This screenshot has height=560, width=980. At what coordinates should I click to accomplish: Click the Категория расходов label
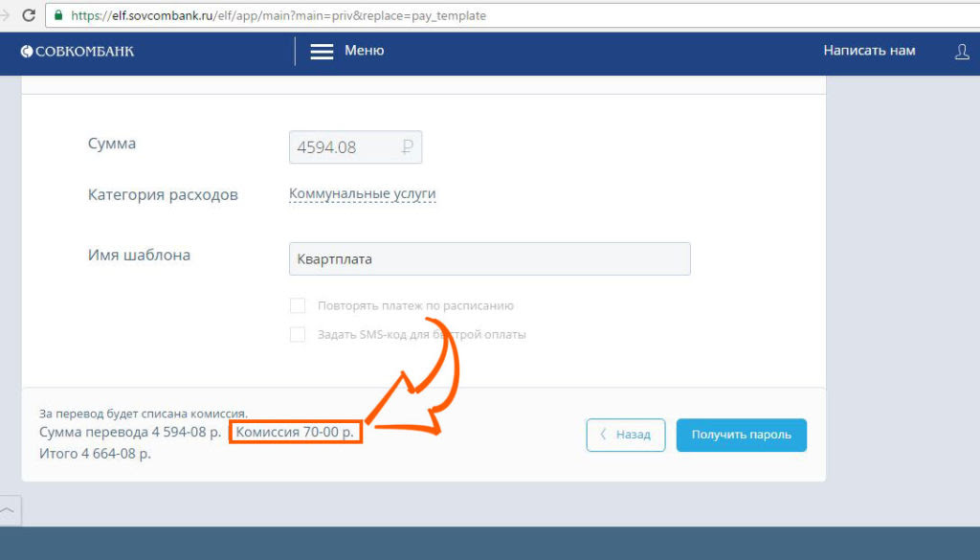[163, 195]
